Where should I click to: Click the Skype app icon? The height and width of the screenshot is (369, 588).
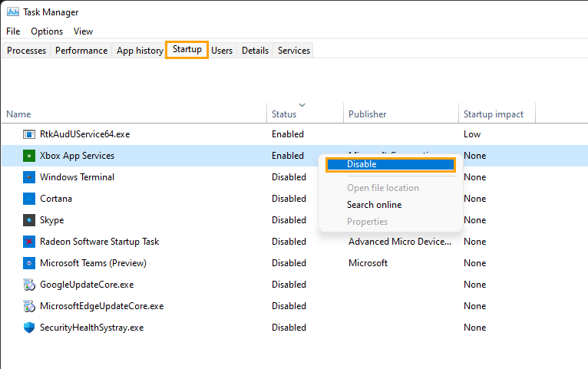pos(29,220)
